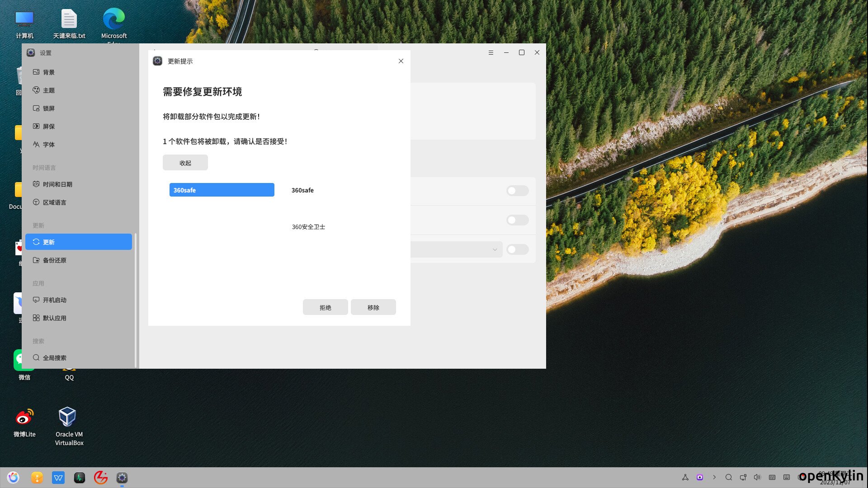Viewport: 868px width, 488px height.
Task: Select the 360safe package in the list
Action: coord(222,190)
